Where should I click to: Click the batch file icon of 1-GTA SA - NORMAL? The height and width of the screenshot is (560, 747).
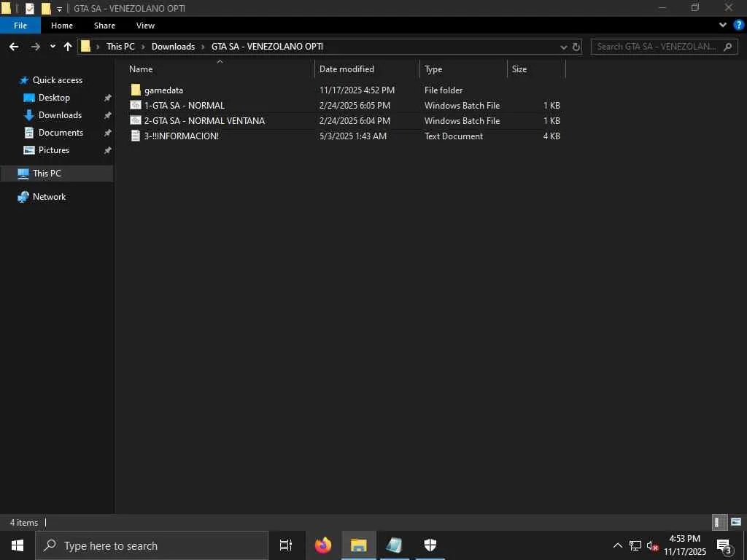coord(136,105)
